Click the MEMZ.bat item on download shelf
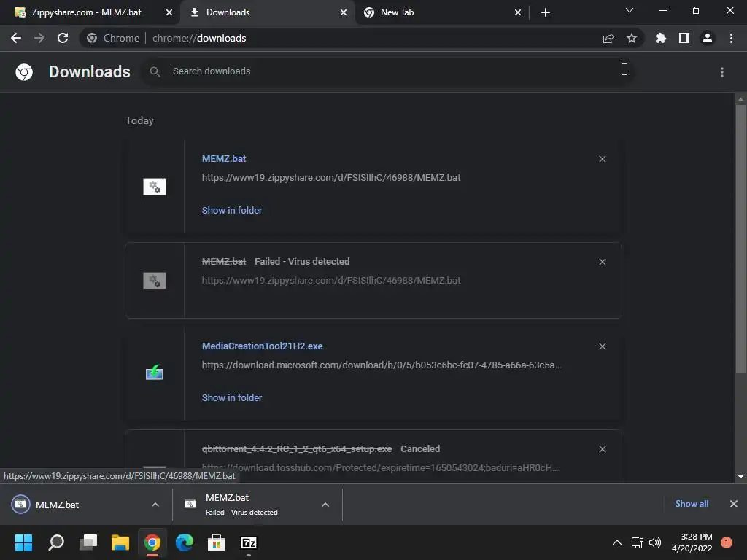 pos(57,505)
